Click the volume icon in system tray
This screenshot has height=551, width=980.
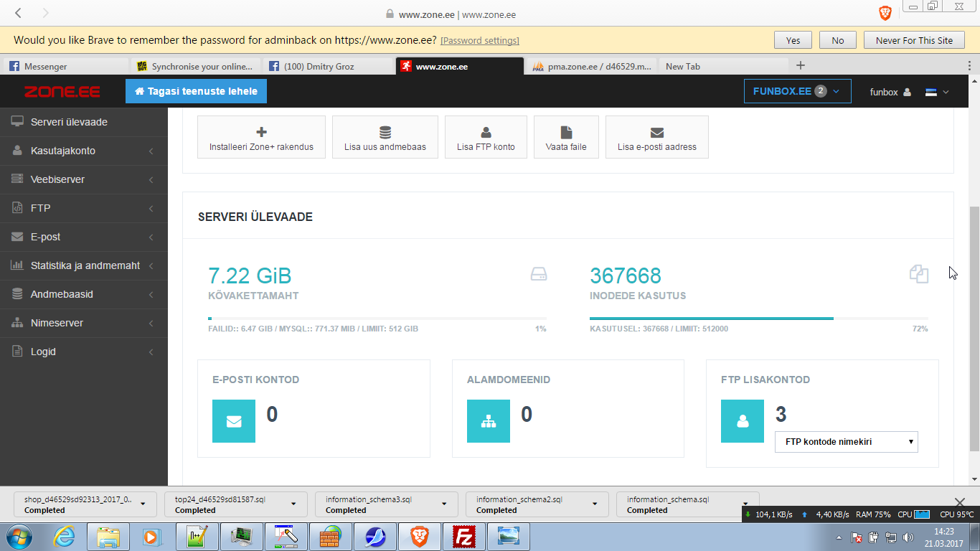pos(908,537)
